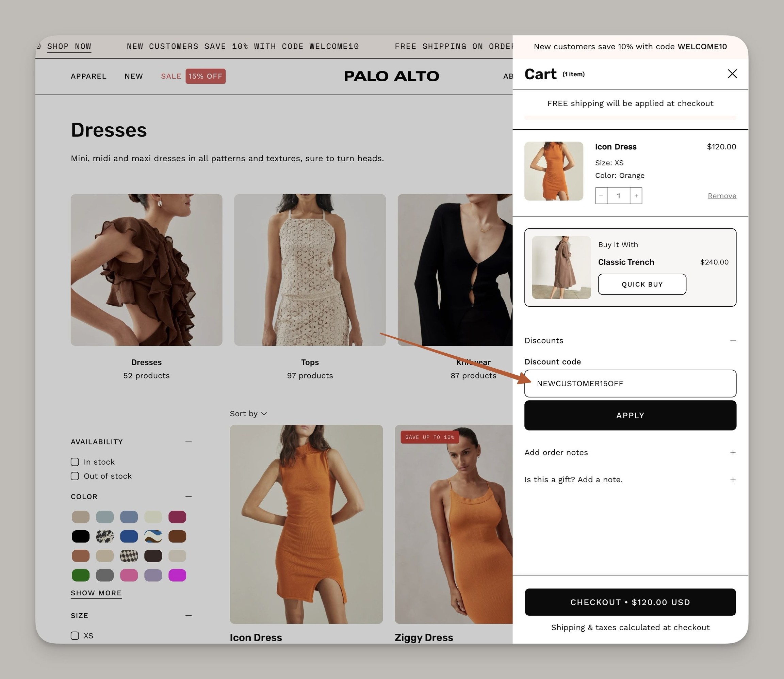Select the magenta color swatch
This screenshot has width=784, height=679.
[x=177, y=575]
